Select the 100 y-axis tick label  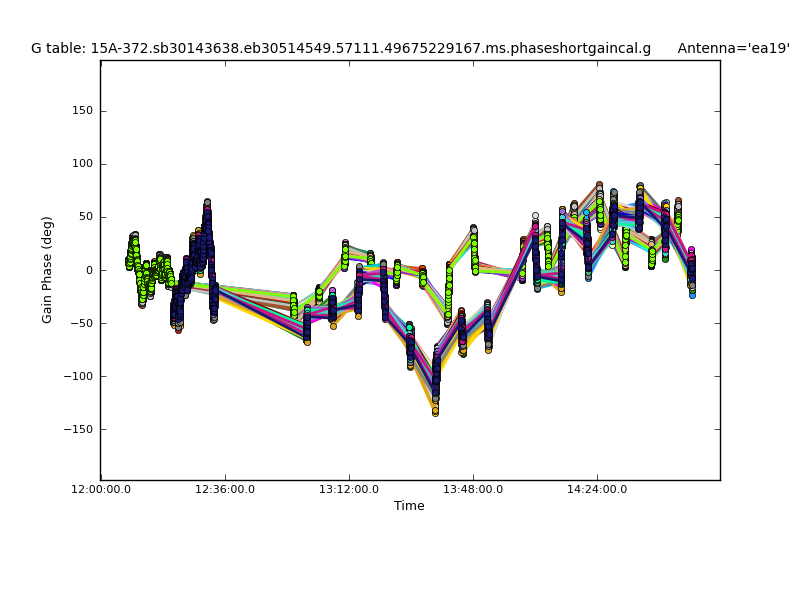[x=82, y=164]
